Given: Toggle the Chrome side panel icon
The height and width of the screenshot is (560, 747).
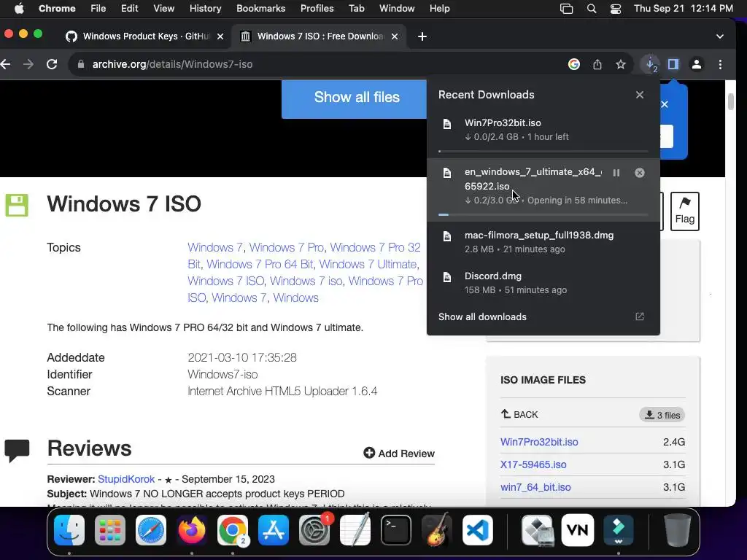Looking at the screenshot, I should point(673,64).
